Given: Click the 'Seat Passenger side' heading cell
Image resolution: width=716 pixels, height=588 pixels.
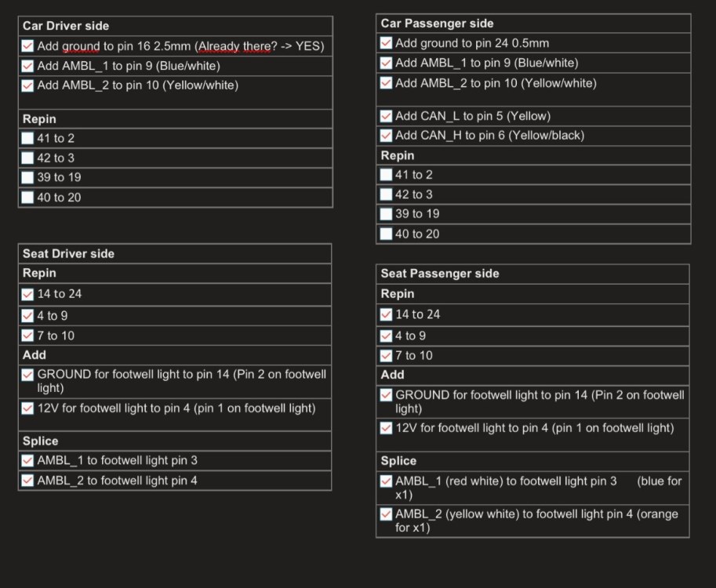Looking at the screenshot, I should point(440,274).
